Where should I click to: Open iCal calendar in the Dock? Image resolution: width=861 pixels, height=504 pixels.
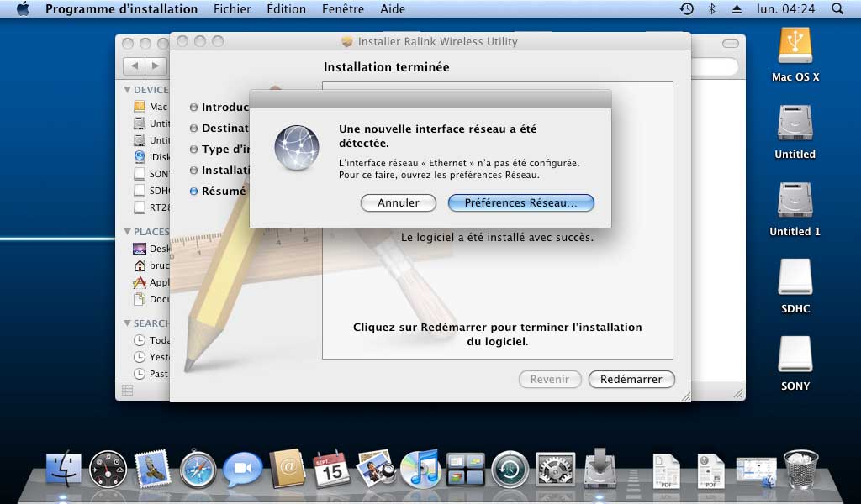click(x=331, y=469)
